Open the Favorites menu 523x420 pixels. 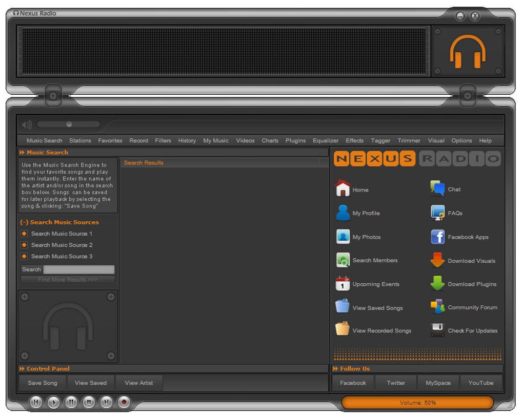pyautogui.click(x=110, y=140)
